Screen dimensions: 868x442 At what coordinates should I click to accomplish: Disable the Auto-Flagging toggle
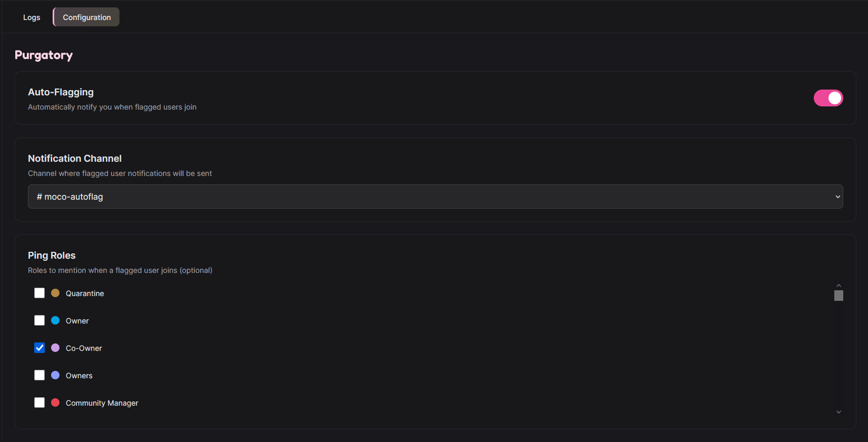pyautogui.click(x=828, y=98)
